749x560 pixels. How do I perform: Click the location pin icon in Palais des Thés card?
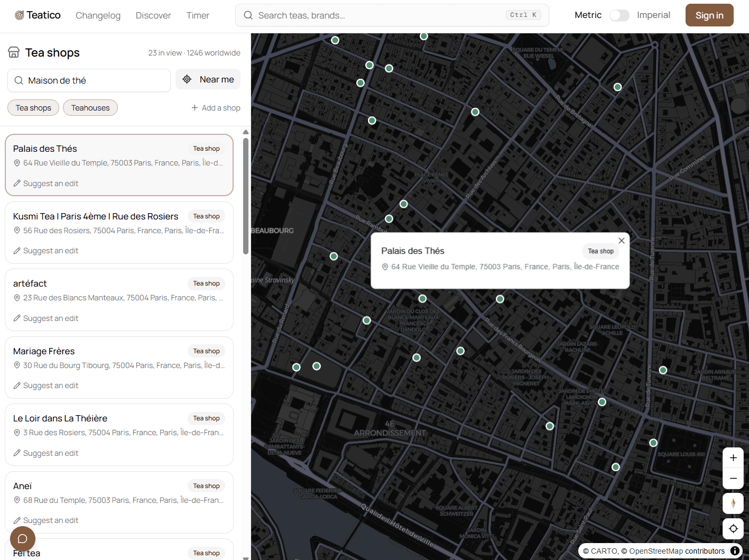tap(17, 163)
